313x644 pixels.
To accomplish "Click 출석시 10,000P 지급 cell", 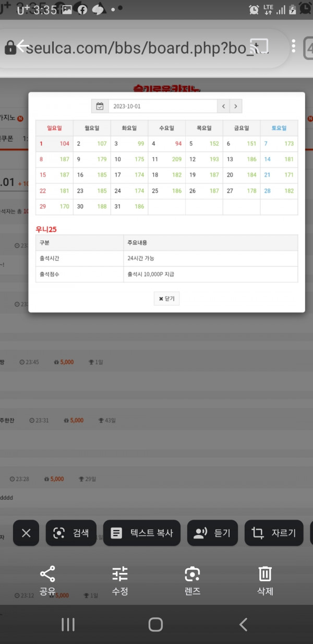I will pyautogui.click(x=210, y=274).
